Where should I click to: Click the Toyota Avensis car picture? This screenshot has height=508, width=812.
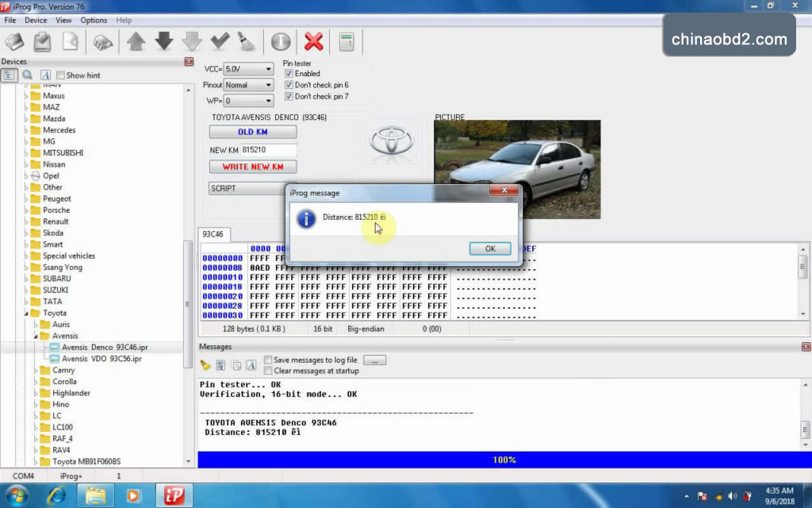tap(517, 170)
